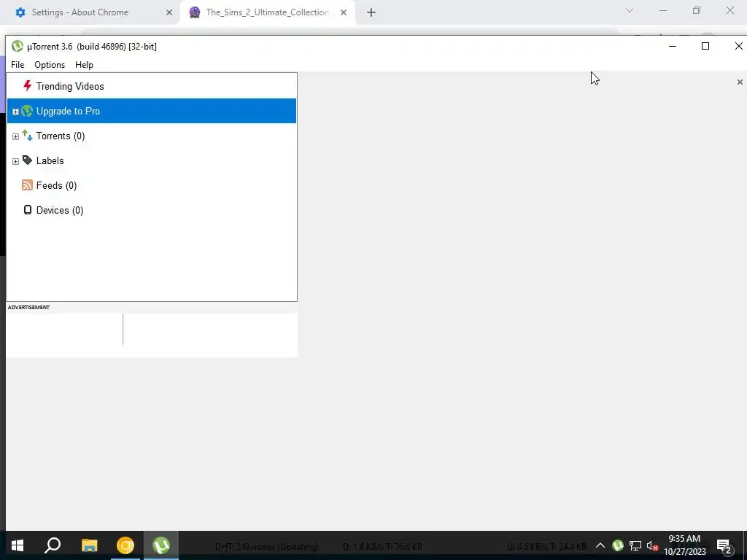This screenshot has width=747, height=560.
Task: Select Devices (0) in the sidebar
Action: coord(60,211)
